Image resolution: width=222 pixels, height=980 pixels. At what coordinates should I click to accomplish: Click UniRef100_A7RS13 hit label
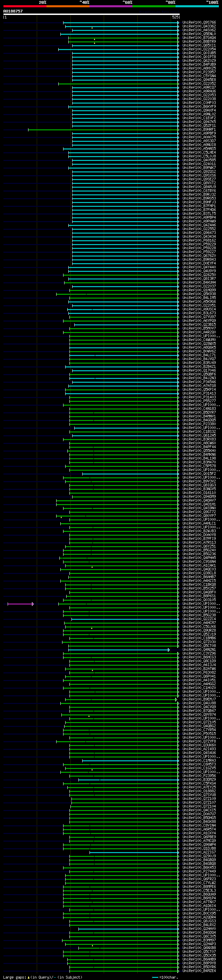(199, 543)
